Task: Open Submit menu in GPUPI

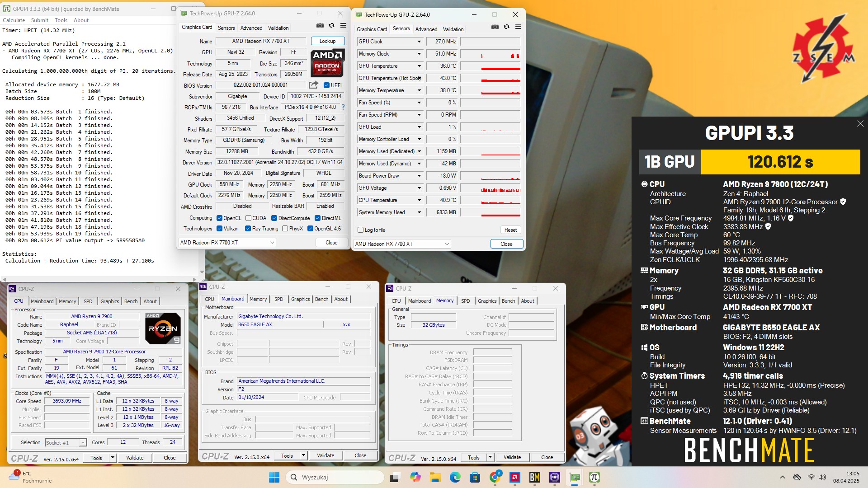Action: 40,20
